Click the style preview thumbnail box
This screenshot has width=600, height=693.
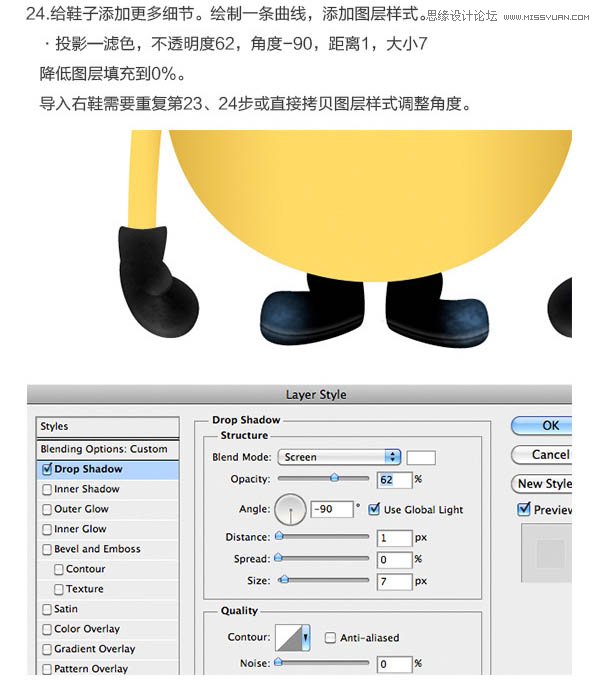tap(547, 553)
